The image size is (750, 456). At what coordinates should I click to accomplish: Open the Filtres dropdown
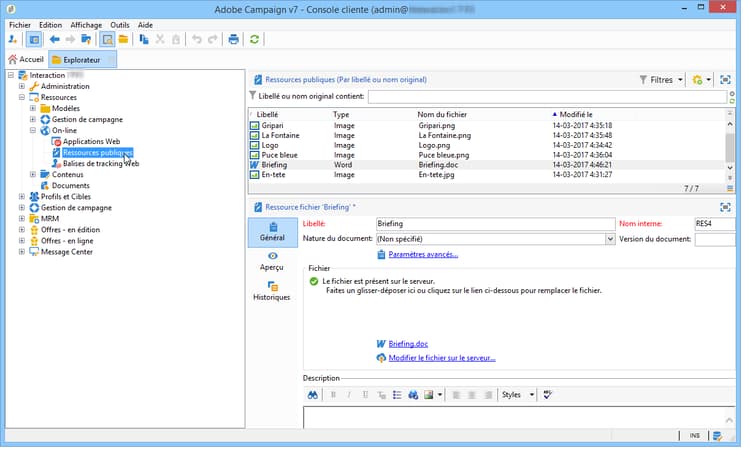[x=662, y=80]
